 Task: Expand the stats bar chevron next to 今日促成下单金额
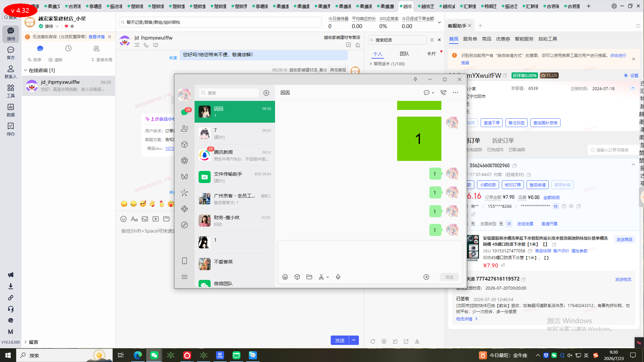439,22
